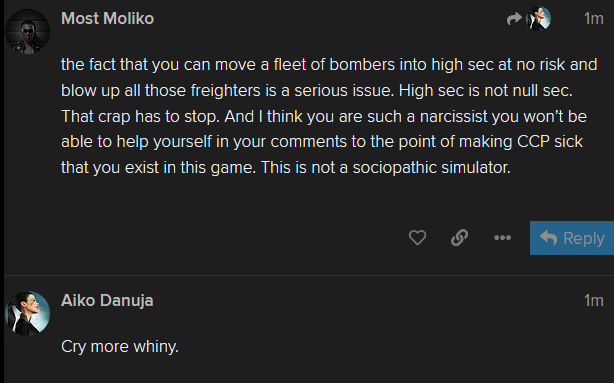Open the Most Moliko username link
Viewport: 614px width, 383px height.
coord(108,18)
